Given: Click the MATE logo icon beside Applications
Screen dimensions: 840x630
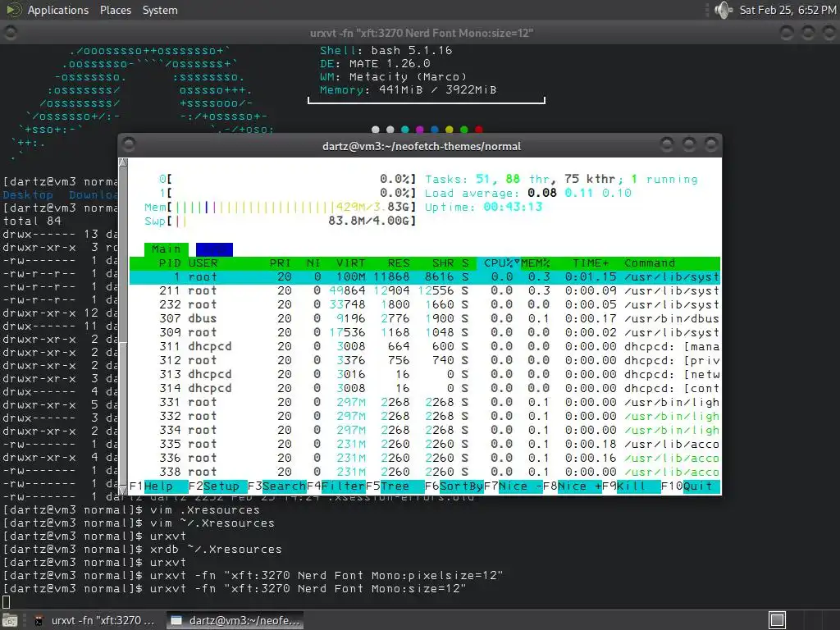Looking at the screenshot, I should 13,10.
